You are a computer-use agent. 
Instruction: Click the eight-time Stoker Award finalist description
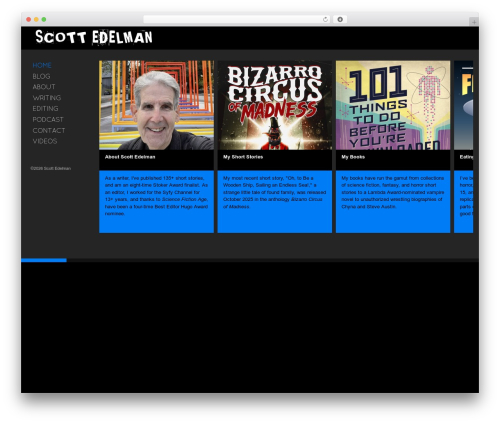tap(156, 196)
